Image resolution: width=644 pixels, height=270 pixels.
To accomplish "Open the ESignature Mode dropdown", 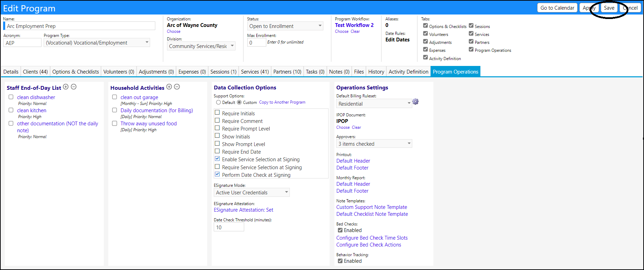I will [252, 192].
